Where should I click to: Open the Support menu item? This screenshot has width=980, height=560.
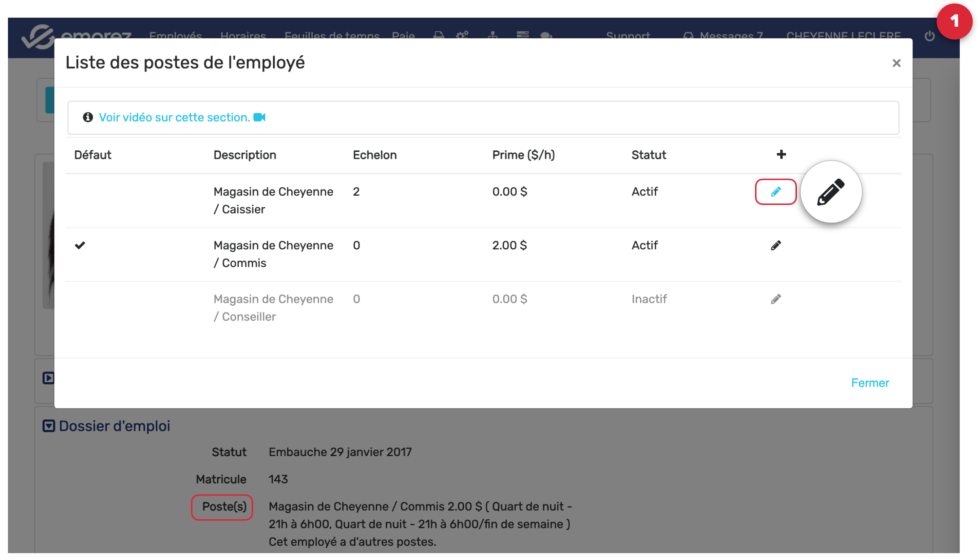click(x=628, y=36)
